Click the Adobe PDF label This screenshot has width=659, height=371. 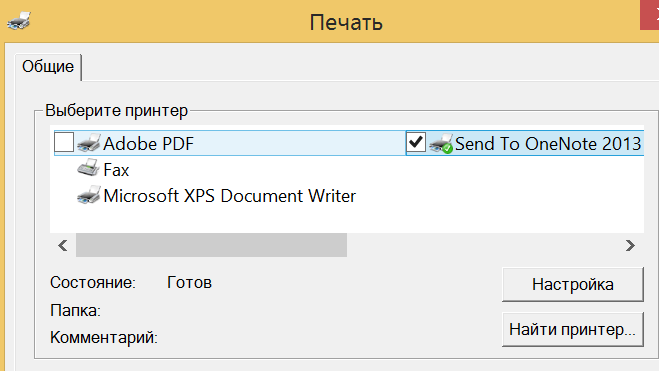(x=148, y=144)
